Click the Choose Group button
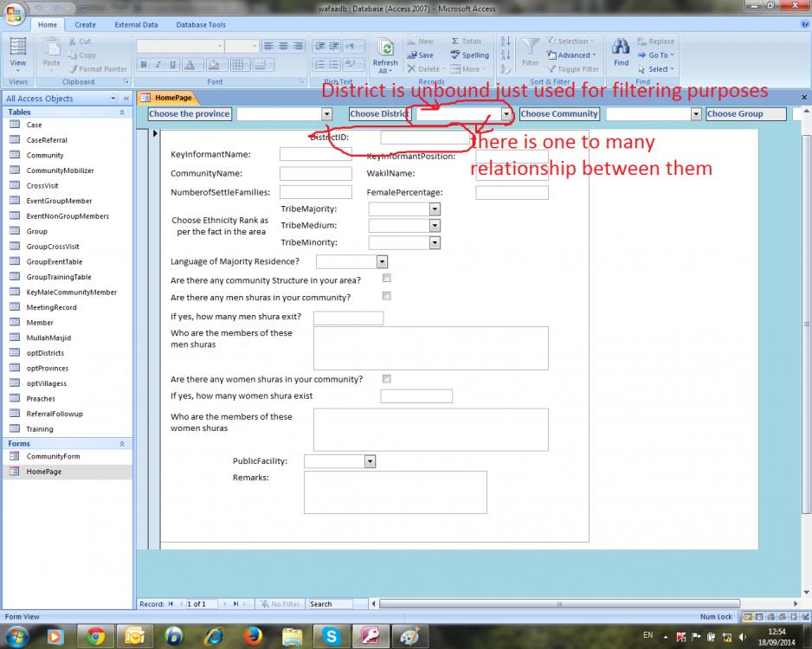Screen dimensions: 812x649 (x=745, y=114)
